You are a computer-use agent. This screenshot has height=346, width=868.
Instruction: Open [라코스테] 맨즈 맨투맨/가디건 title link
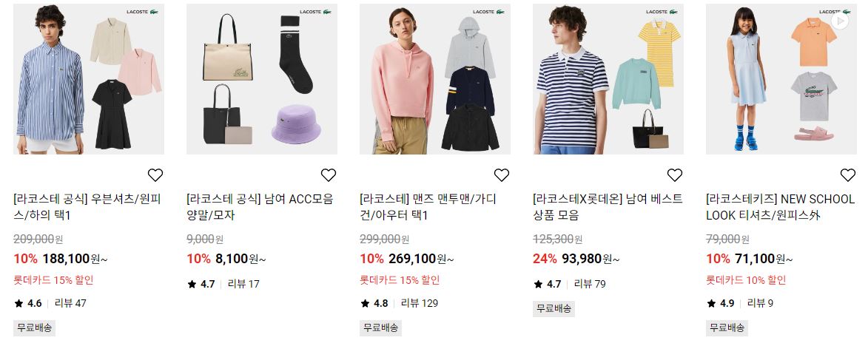tap(428, 207)
